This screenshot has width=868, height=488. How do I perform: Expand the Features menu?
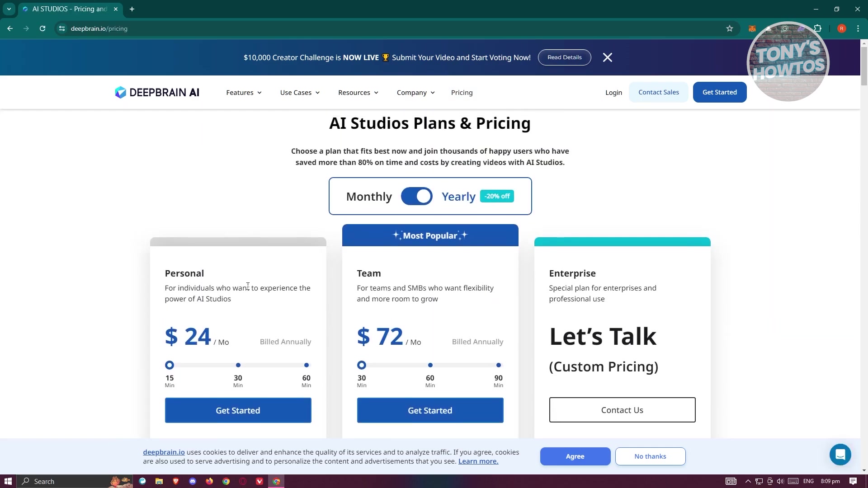pyautogui.click(x=244, y=93)
